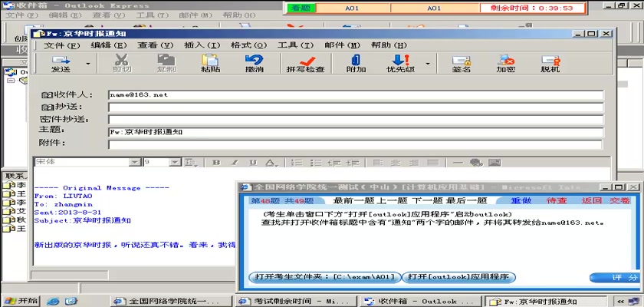
Task: Toggle Bold formatting in message toolbar
Action: (x=216, y=163)
